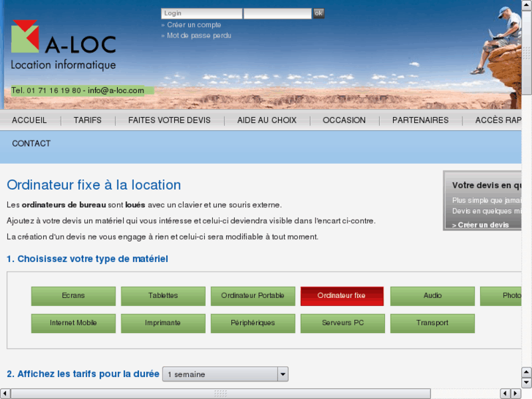The height and width of the screenshot is (399, 532).
Task: Click vertical scrollbar up arrow at top
Action: [527, 5]
